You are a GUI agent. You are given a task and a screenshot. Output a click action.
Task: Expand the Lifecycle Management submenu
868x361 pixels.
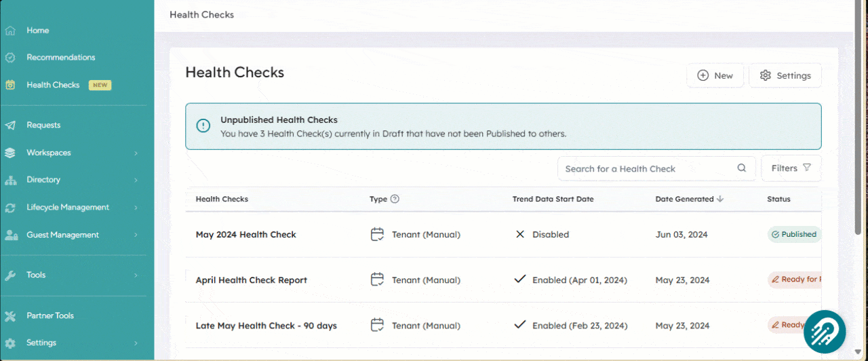point(136,208)
